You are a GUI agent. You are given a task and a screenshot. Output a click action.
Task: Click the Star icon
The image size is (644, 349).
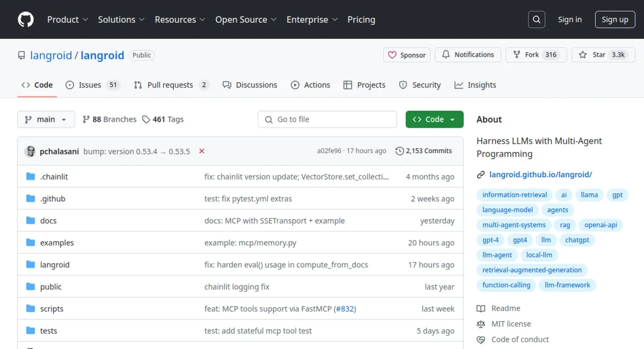point(583,55)
